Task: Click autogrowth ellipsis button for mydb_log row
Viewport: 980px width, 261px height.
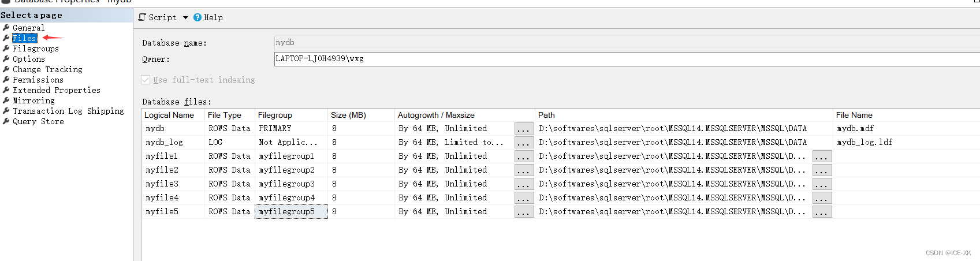Action: [524, 143]
